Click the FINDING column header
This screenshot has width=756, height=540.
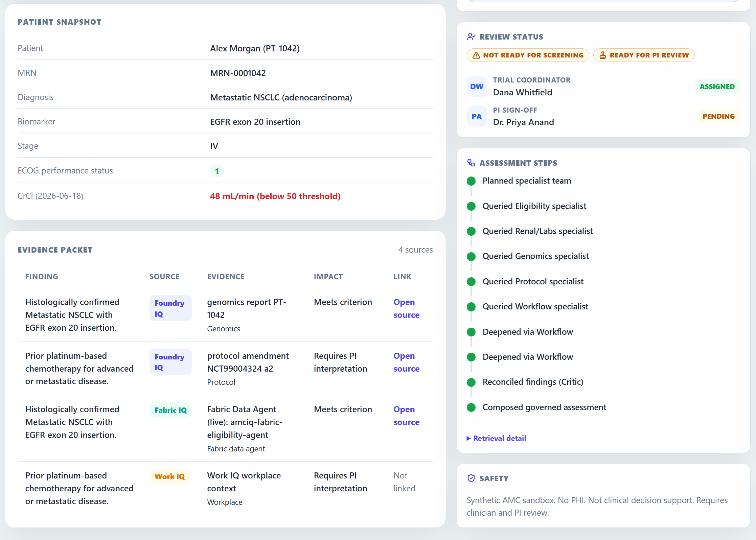[42, 277]
